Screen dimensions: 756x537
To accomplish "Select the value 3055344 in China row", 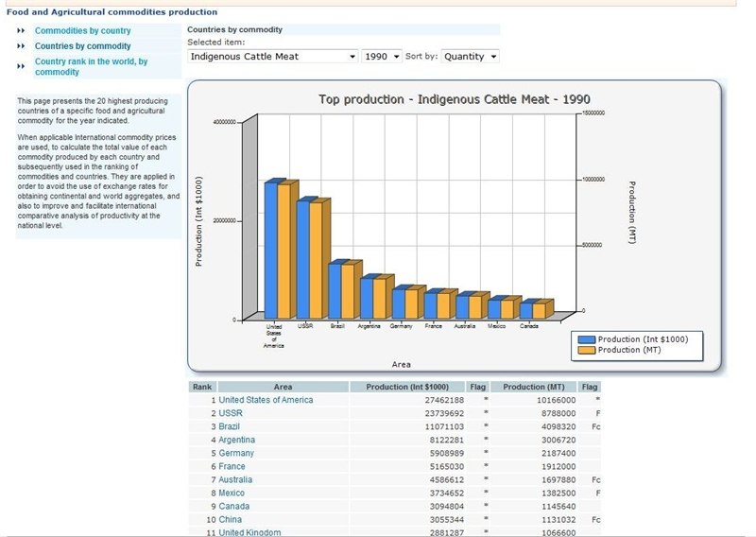I will coord(447,520).
